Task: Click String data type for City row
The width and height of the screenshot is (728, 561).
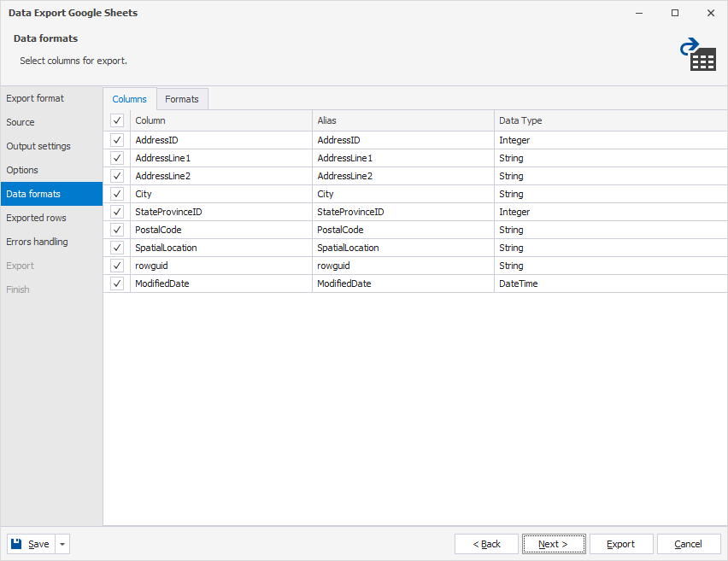Action: coord(611,194)
